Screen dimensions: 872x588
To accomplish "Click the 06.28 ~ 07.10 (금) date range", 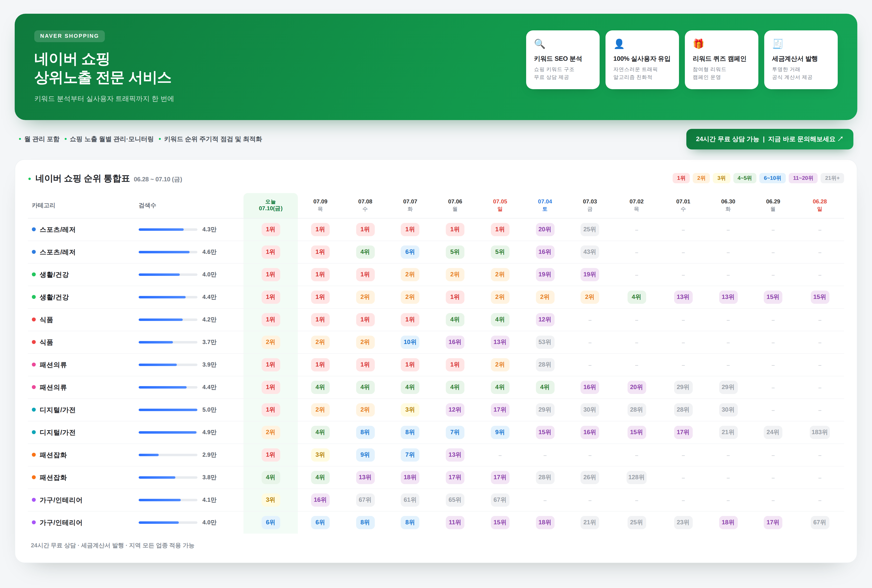I will pos(158,180).
